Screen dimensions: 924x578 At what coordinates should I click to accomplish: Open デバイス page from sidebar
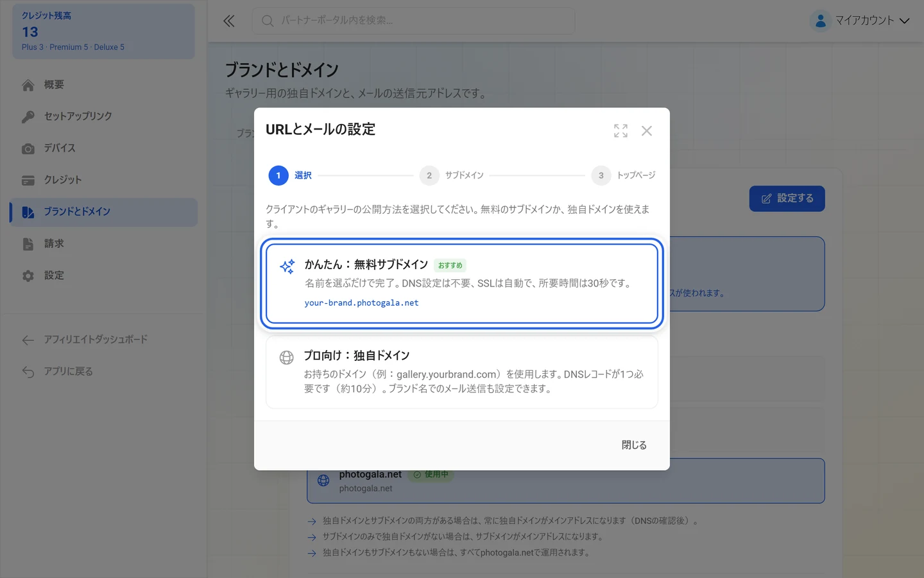click(104, 148)
